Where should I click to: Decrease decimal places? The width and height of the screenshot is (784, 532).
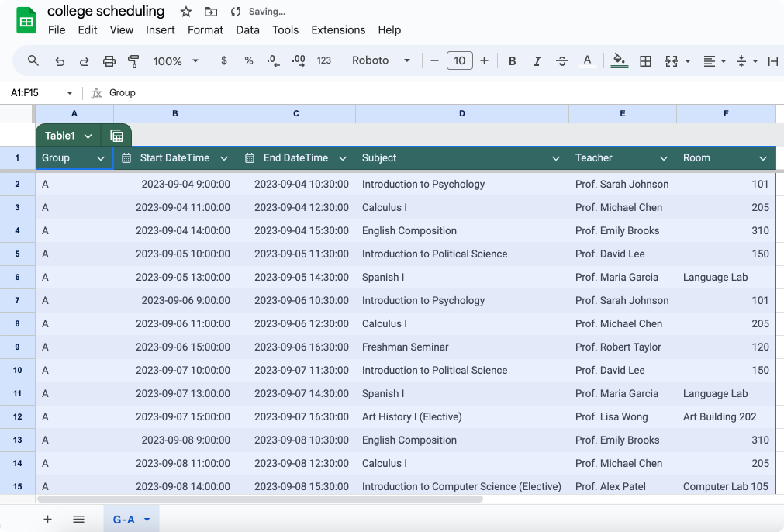pos(273,60)
